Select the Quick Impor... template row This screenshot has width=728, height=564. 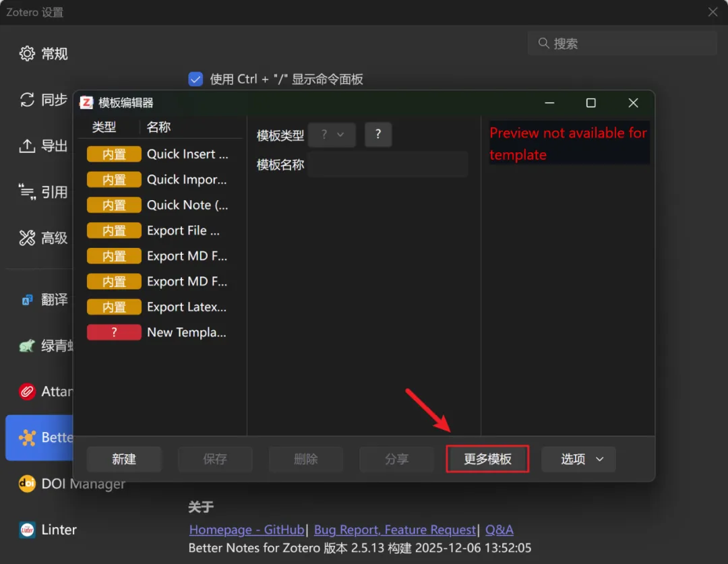point(160,180)
